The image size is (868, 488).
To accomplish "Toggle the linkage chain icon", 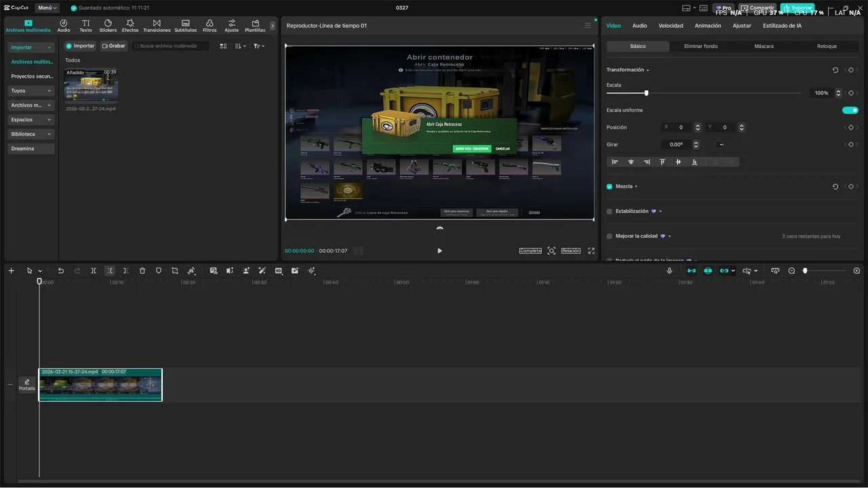I will [x=724, y=270].
